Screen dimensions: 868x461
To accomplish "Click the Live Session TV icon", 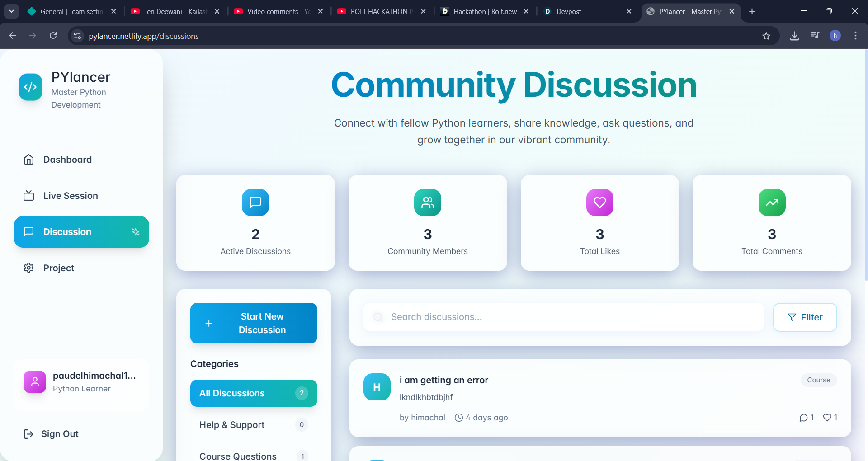I will click(x=28, y=196).
